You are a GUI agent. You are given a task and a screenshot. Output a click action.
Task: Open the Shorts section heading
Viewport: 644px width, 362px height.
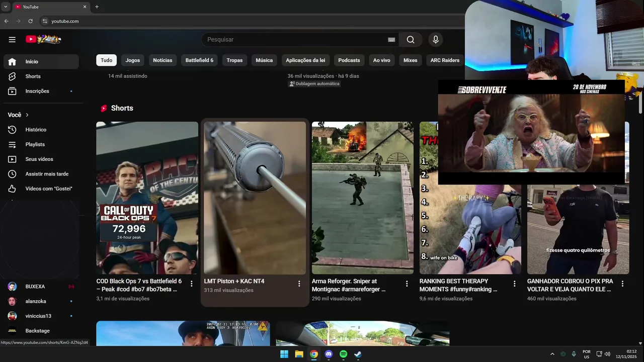click(x=122, y=108)
